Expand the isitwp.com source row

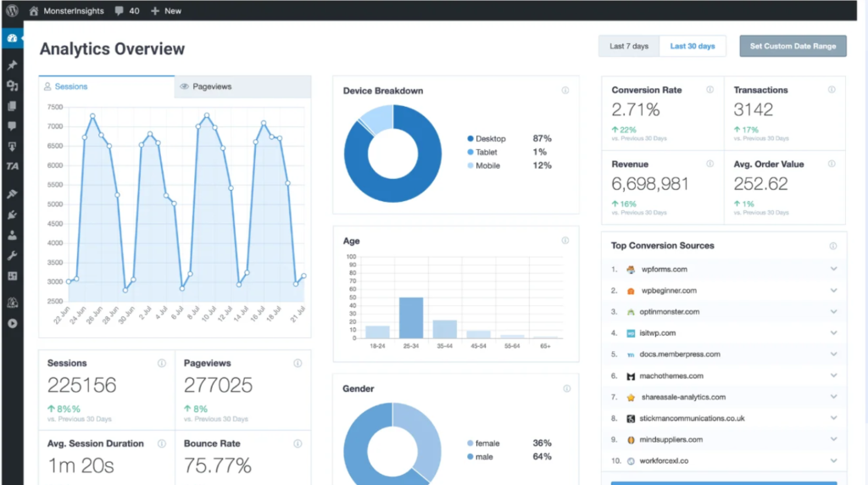[x=834, y=332]
